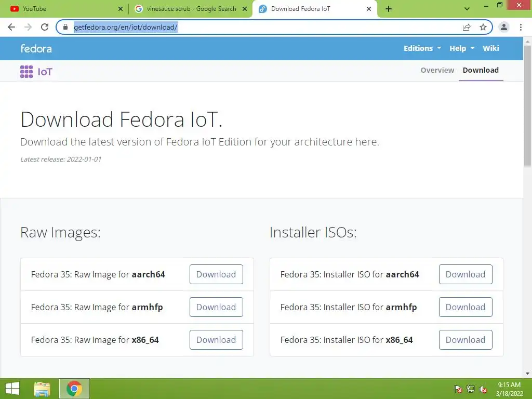
Task: Download Raw Image for x86_64
Action: pos(216,340)
